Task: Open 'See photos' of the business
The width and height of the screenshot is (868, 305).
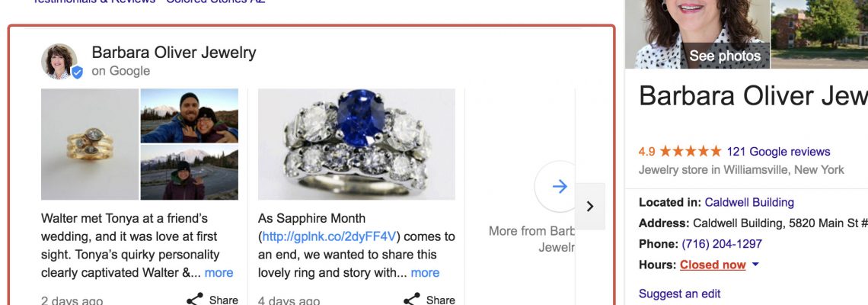Action: (x=724, y=56)
